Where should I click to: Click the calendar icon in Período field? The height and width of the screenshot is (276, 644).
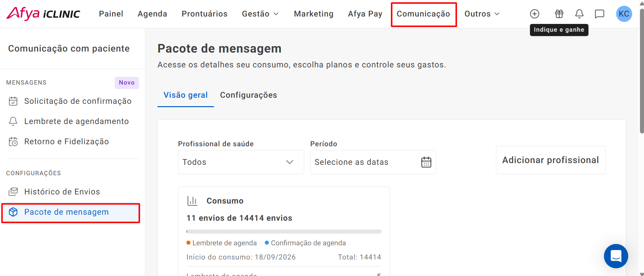pos(426,162)
